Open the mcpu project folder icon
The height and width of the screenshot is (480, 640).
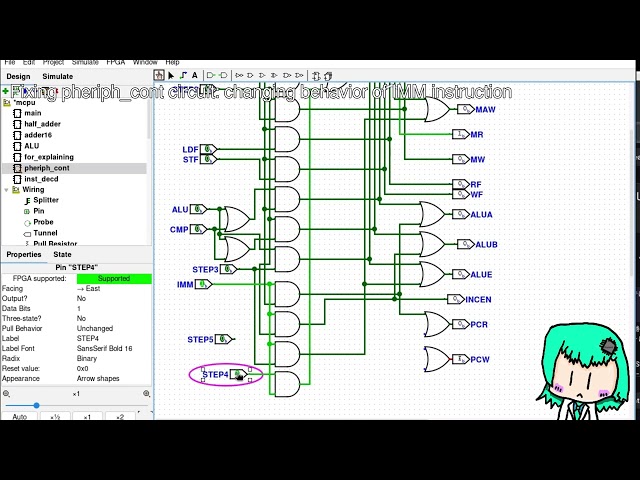[7, 102]
